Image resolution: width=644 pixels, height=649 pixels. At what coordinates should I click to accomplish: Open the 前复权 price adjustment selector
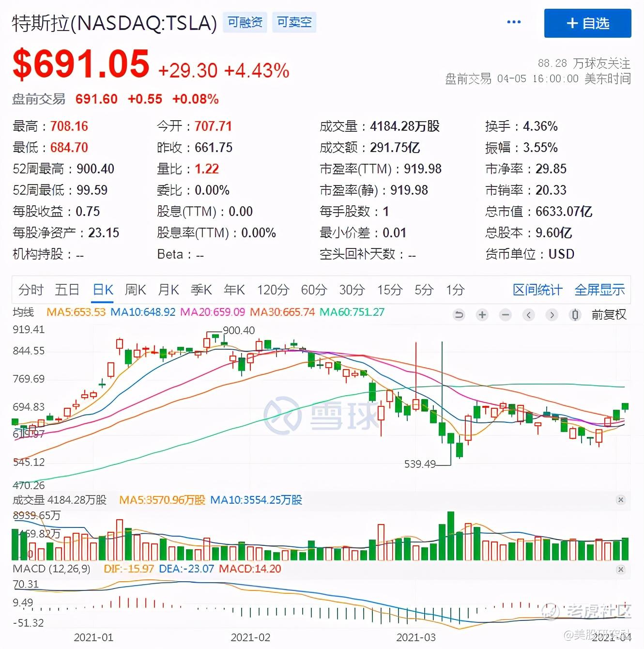tap(609, 315)
